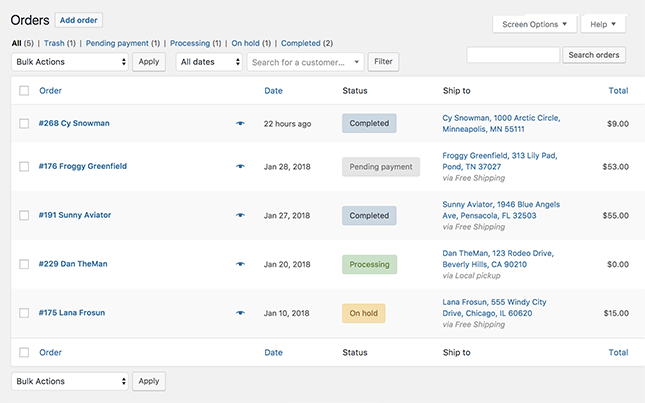Open the Help tab

tap(603, 23)
